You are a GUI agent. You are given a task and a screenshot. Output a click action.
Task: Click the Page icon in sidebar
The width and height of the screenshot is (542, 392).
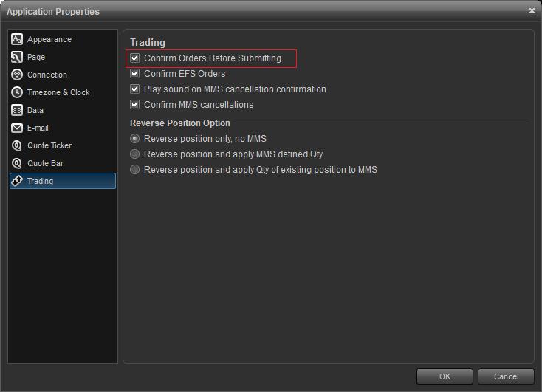point(17,57)
